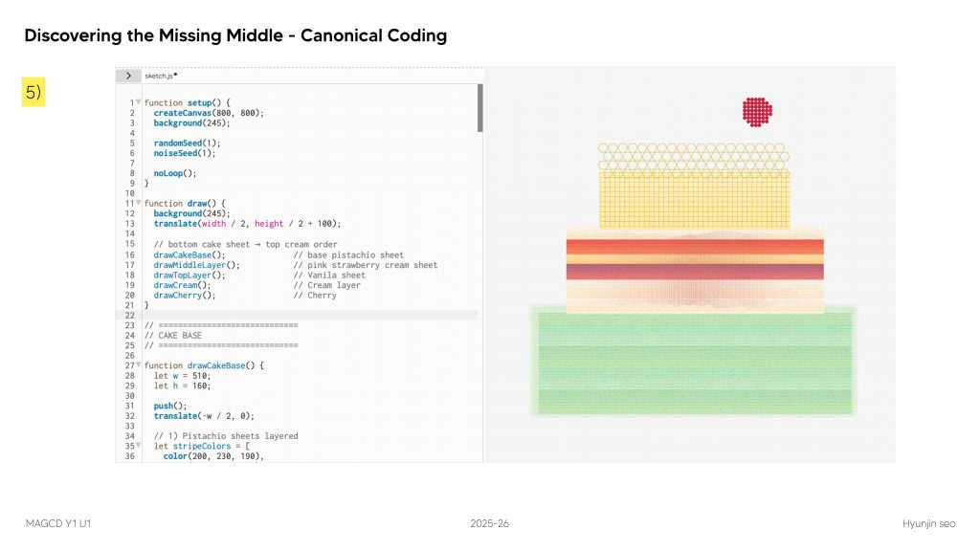Click the drawMiddleLayer() call on line 17
Viewport: 980px width, 551px height.
coord(196,265)
